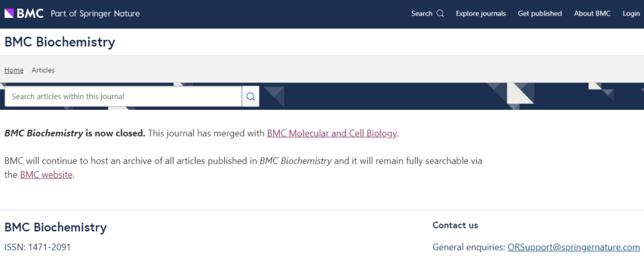This screenshot has height=261, width=644.
Task: Click the BMC Biochemistry journal title at top
Action: pyautogui.click(x=60, y=42)
